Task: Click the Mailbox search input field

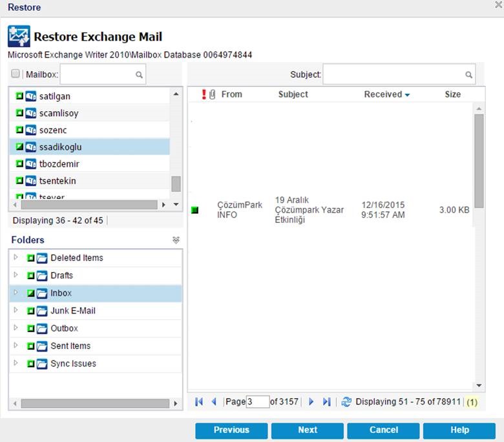Action: point(103,74)
